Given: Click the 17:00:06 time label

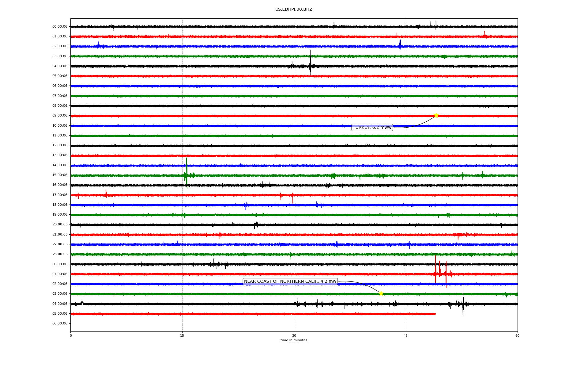Looking at the screenshot, I should click(60, 195).
